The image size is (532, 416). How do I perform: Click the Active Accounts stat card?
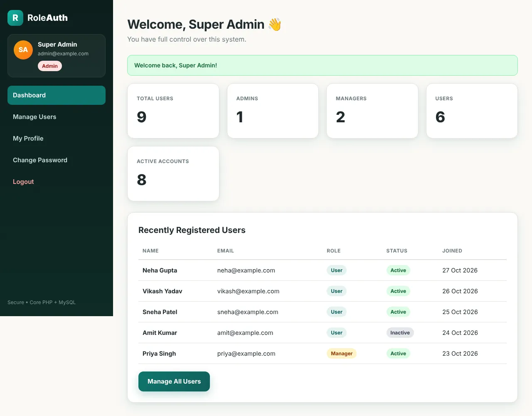173,174
